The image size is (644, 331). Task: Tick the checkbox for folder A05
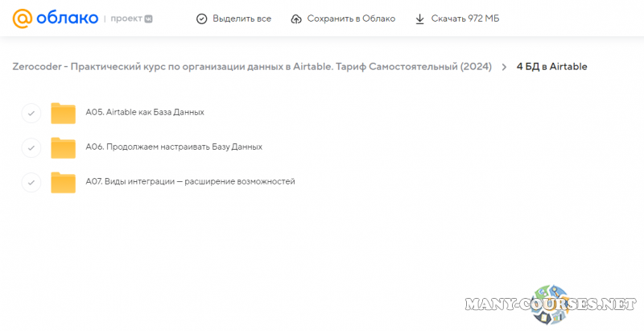tap(31, 113)
